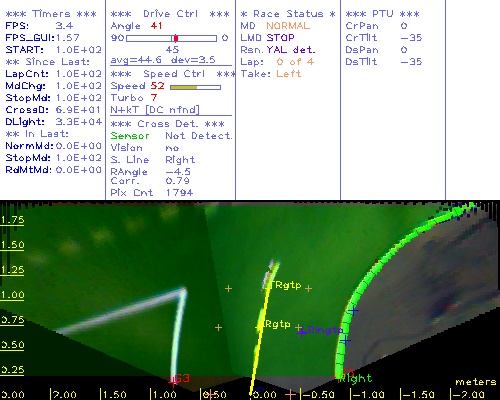The width and height of the screenshot is (500, 400).
Task: Click the orange plus right of upper Rgtp
Action: coord(309,288)
